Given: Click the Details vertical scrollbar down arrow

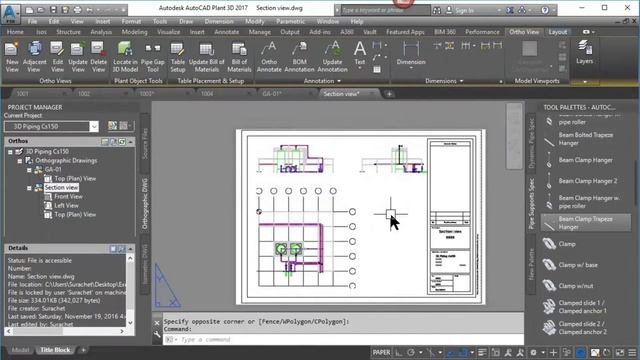Looking at the screenshot, I should click(130, 323).
